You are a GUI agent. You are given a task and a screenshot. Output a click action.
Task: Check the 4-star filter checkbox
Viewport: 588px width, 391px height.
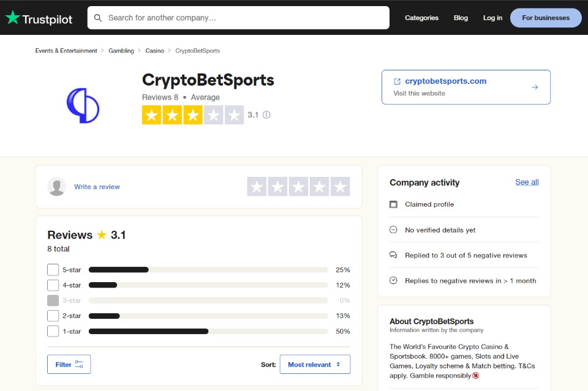[53, 285]
